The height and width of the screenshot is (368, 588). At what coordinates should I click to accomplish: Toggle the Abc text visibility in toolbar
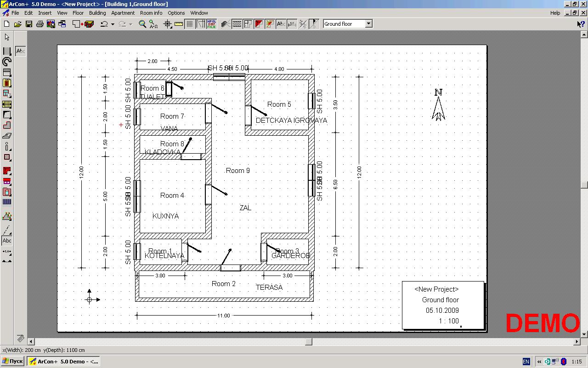(281, 23)
